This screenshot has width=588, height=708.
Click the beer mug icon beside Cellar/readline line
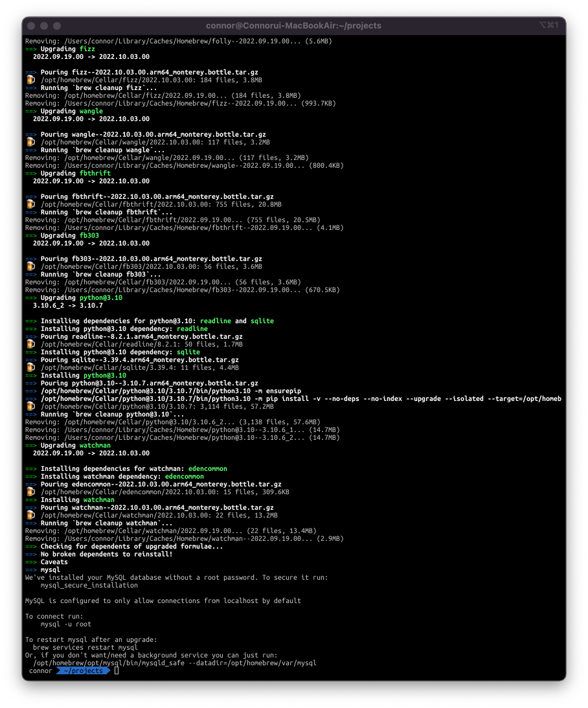[30, 344]
